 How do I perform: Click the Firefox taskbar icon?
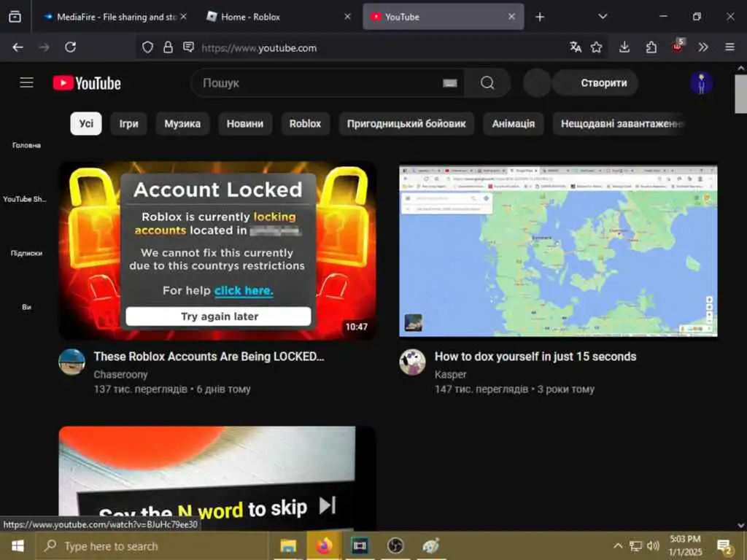pyautogui.click(x=324, y=545)
